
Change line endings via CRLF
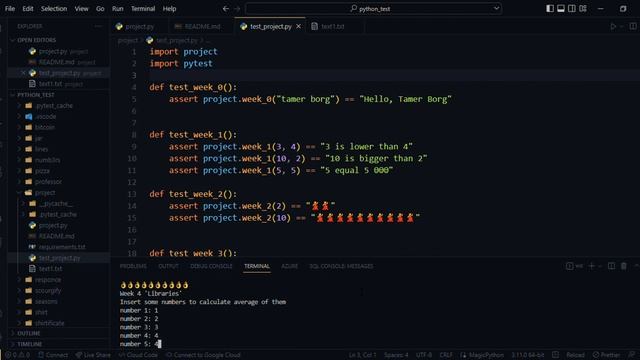pyautogui.click(x=446, y=355)
